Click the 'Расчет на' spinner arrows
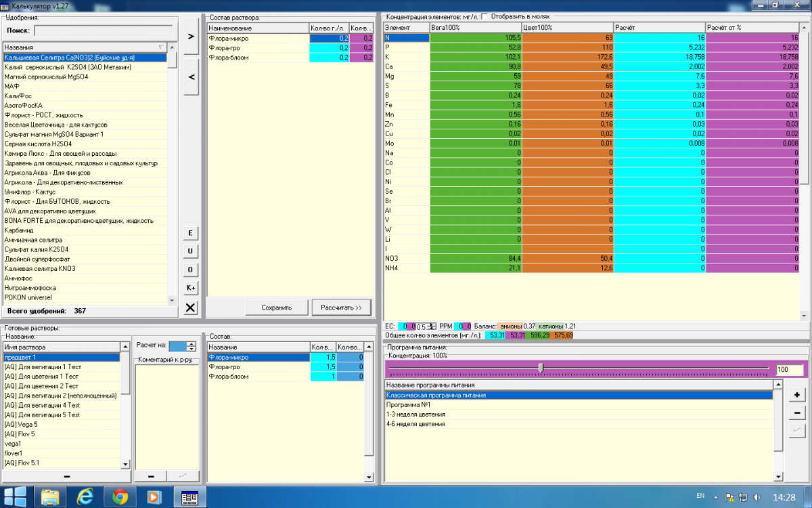Image resolution: width=812 pixels, height=508 pixels. click(x=191, y=346)
